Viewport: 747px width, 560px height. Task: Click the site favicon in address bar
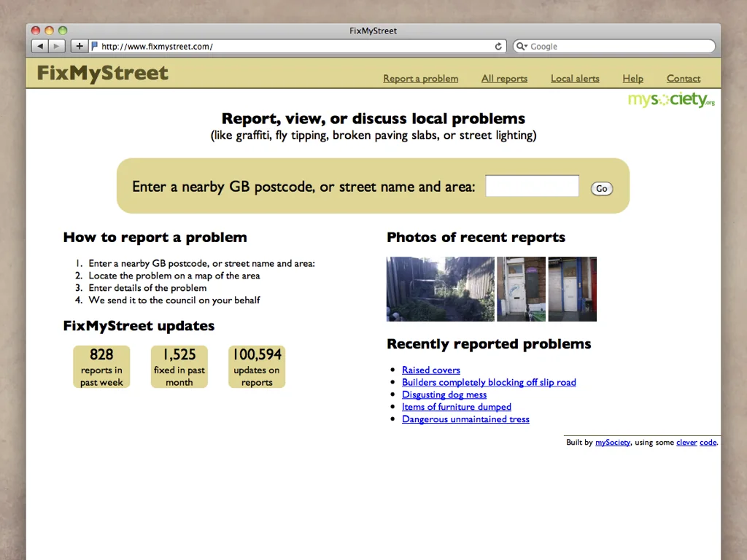coord(94,46)
